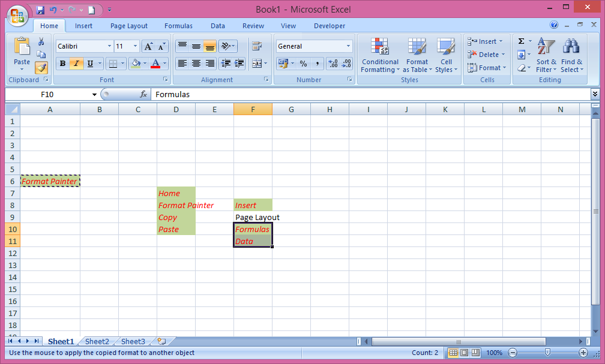
Task: Open Sort & Filter menu
Action: tap(546, 55)
